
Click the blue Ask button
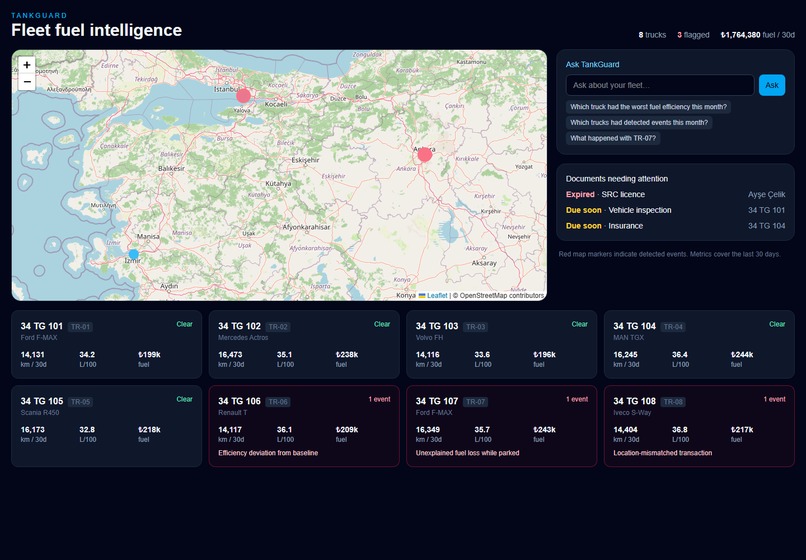[772, 85]
